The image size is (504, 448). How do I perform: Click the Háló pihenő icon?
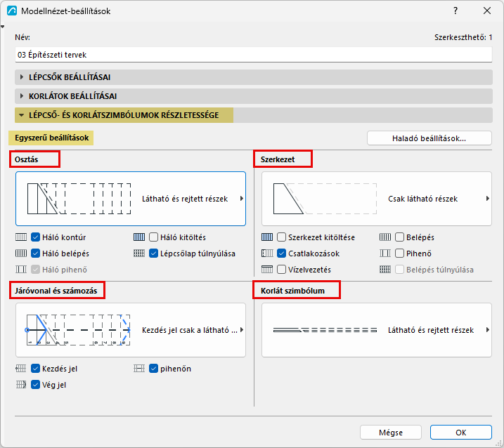coord(21,269)
